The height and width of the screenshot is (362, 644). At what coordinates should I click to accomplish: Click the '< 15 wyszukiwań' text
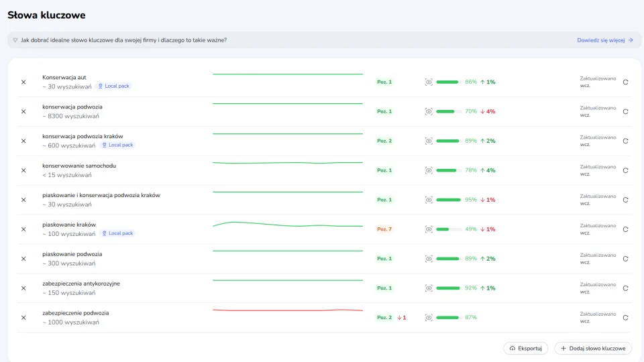(67, 175)
